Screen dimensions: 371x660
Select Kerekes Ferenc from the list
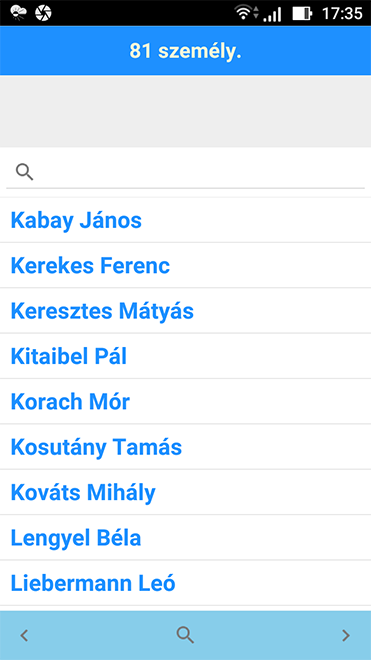coord(185,266)
